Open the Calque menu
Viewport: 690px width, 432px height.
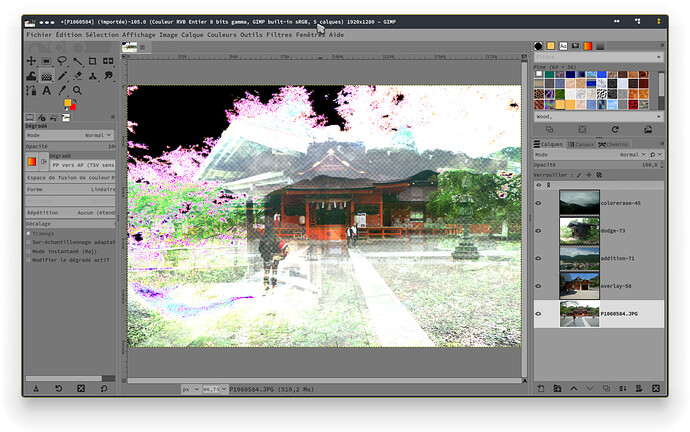coord(192,35)
